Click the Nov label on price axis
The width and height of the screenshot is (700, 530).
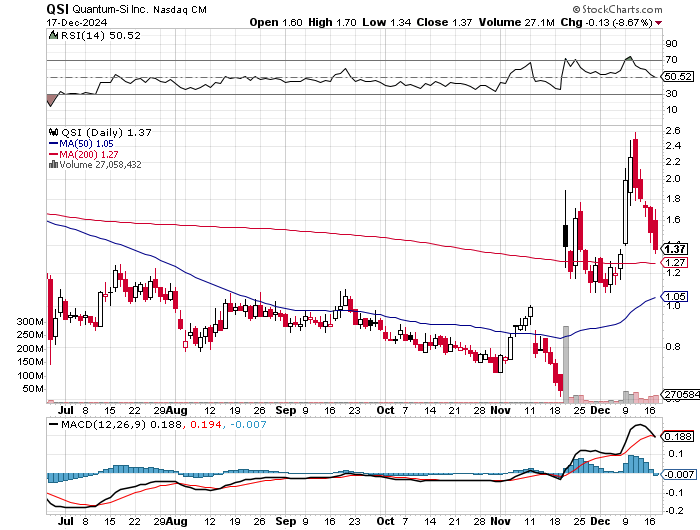pos(500,410)
